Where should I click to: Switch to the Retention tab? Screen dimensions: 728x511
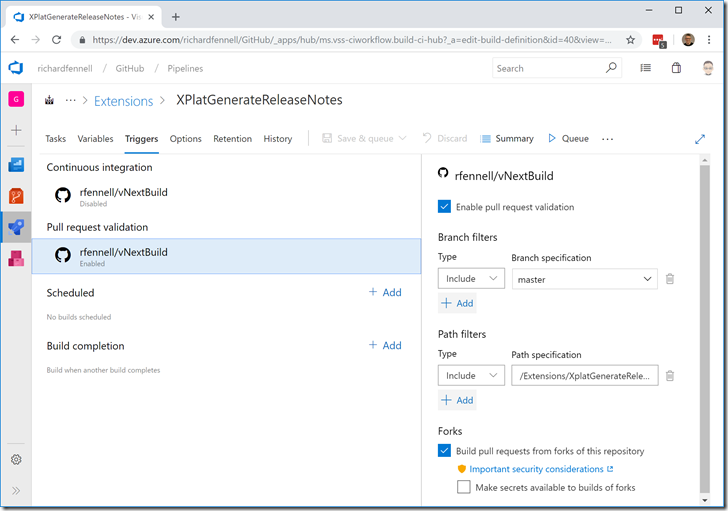(232, 139)
